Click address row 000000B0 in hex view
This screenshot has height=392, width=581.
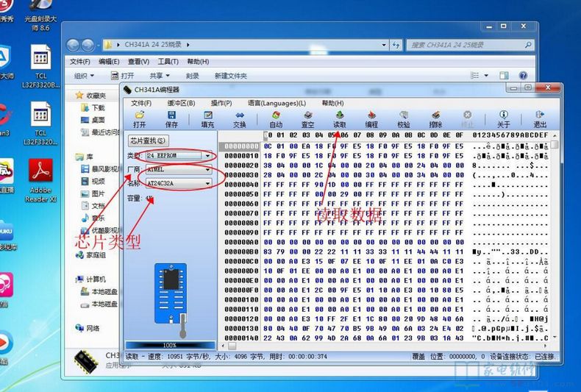tap(241, 252)
